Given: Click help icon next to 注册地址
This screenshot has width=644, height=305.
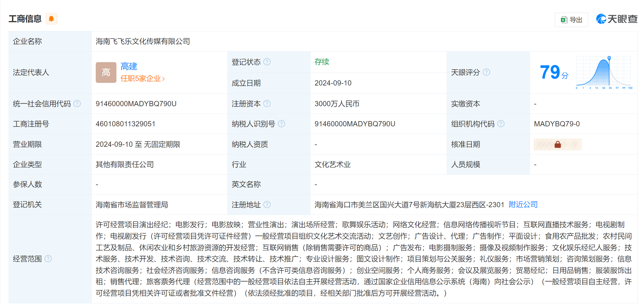Looking at the screenshot, I should (267, 205).
